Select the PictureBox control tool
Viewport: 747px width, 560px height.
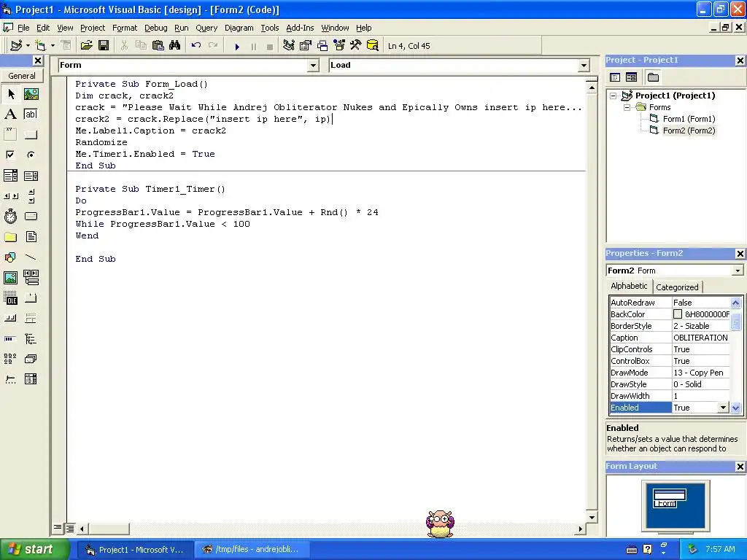pos(31,94)
